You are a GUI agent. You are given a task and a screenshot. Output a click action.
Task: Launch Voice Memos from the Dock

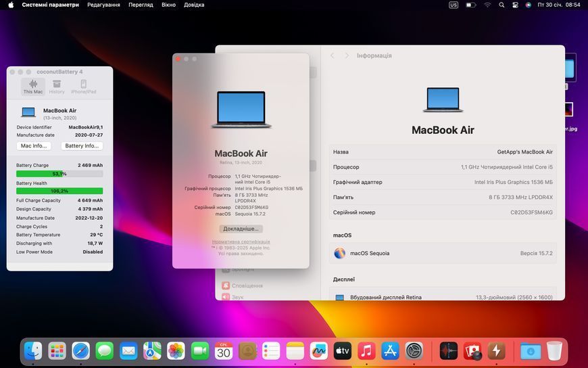pos(449,351)
